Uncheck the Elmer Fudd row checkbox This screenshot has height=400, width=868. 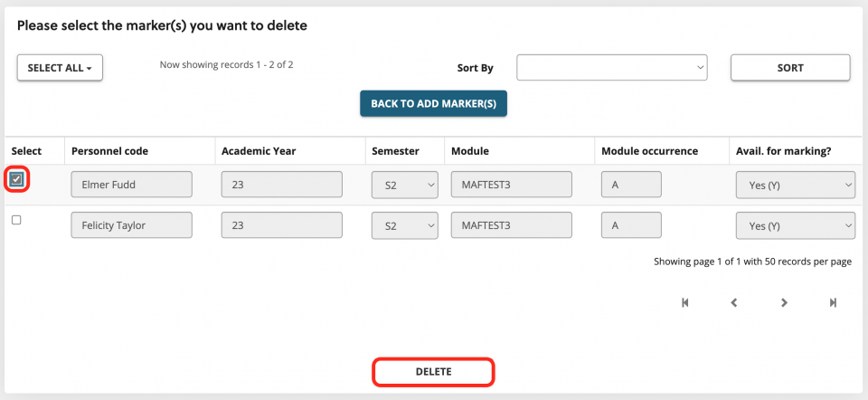16,179
